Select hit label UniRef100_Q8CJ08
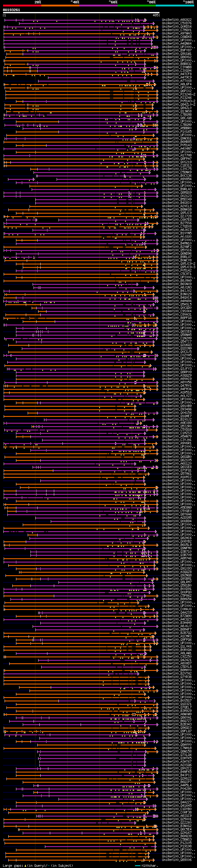This screenshot has width=197, height=868. [177, 118]
